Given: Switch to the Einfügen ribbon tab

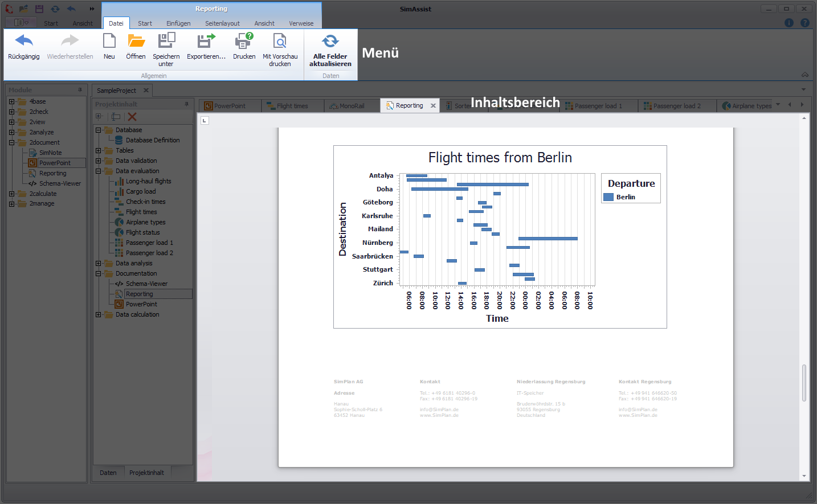Looking at the screenshot, I should click(x=178, y=23).
